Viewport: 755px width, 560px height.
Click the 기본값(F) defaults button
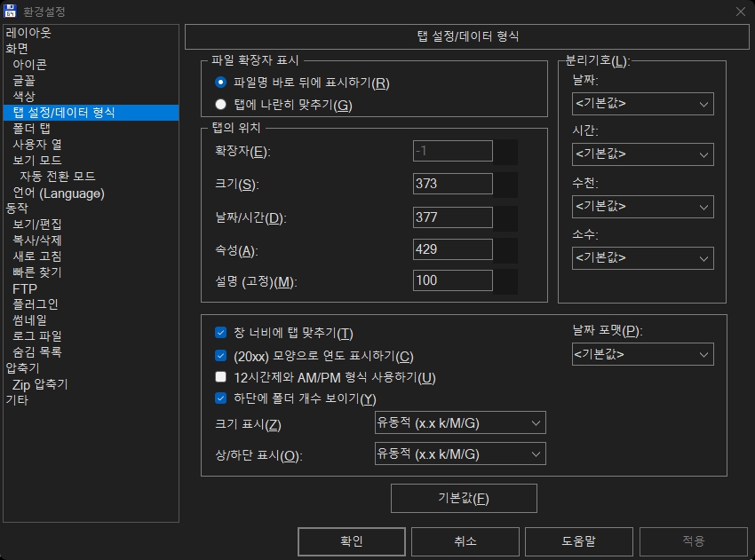(x=464, y=499)
